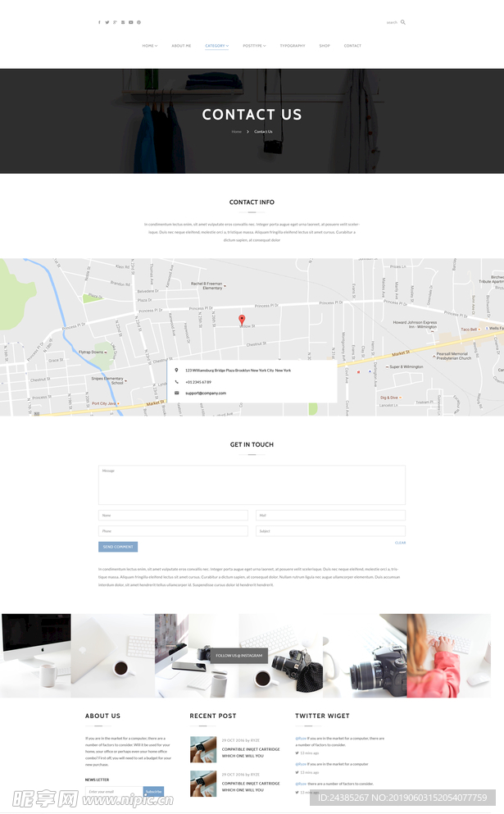Screen dimensions: 504x814
Task: Click the Pinterest icon in the header
Action: [138, 22]
